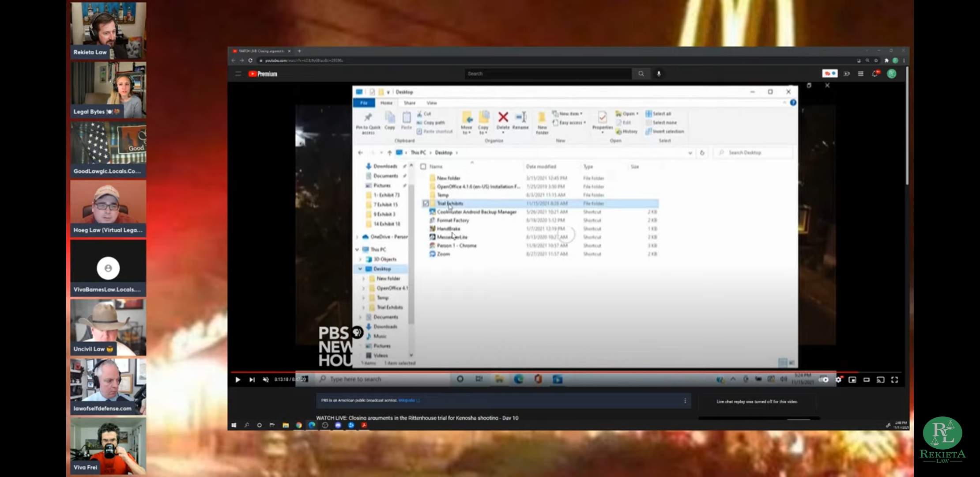Image resolution: width=980 pixels, height=477 pixels.
Task: Open YouTube player settings gear
Action: (x=838, y=379)
